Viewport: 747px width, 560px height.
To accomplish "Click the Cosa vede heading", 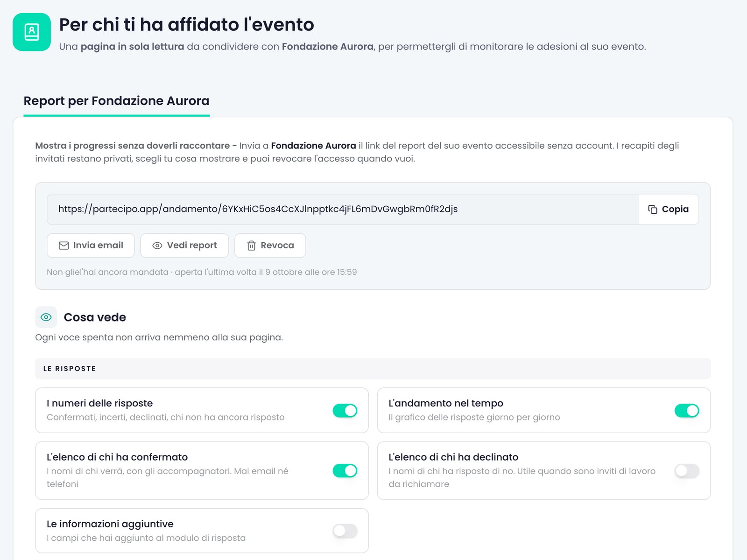I will click(x=95, y=317).
